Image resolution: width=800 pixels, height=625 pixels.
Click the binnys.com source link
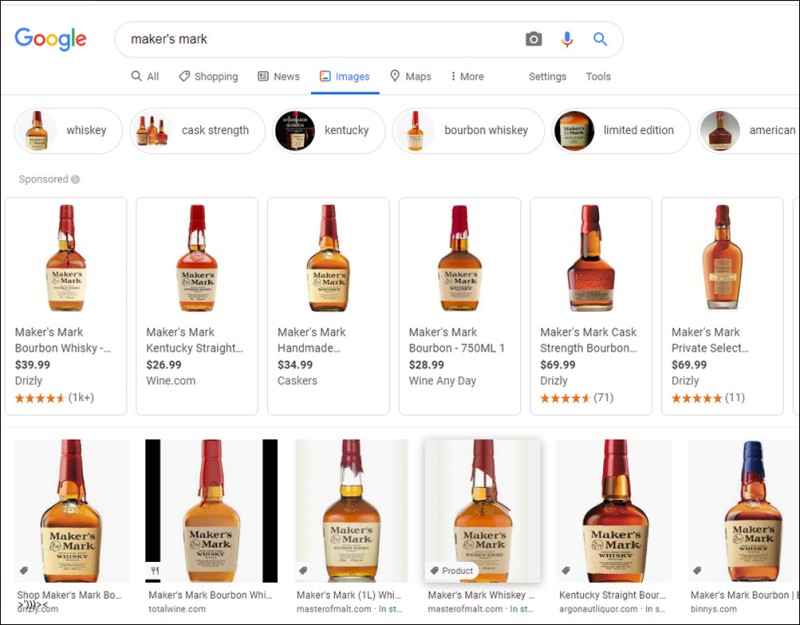[x=713, y=609]
